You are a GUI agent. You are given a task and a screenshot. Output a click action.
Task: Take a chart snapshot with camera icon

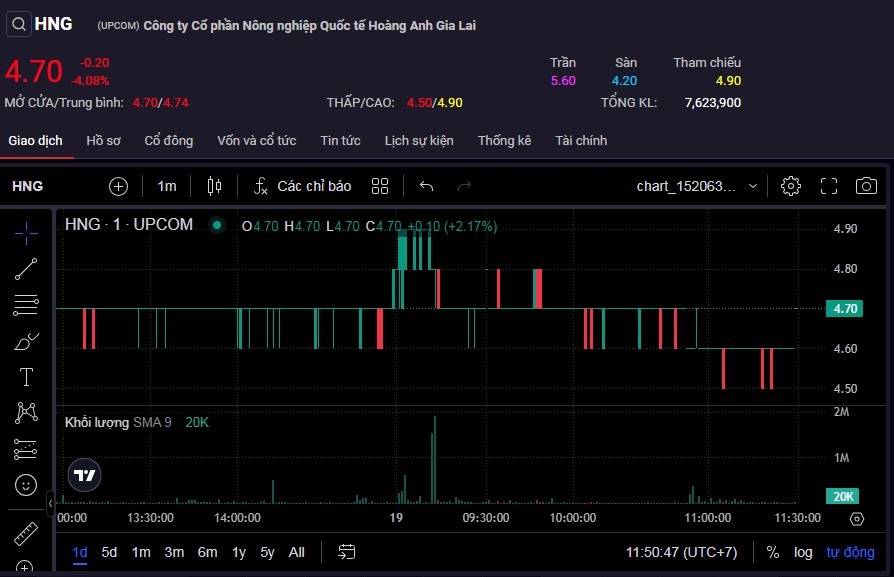(866, 186)
